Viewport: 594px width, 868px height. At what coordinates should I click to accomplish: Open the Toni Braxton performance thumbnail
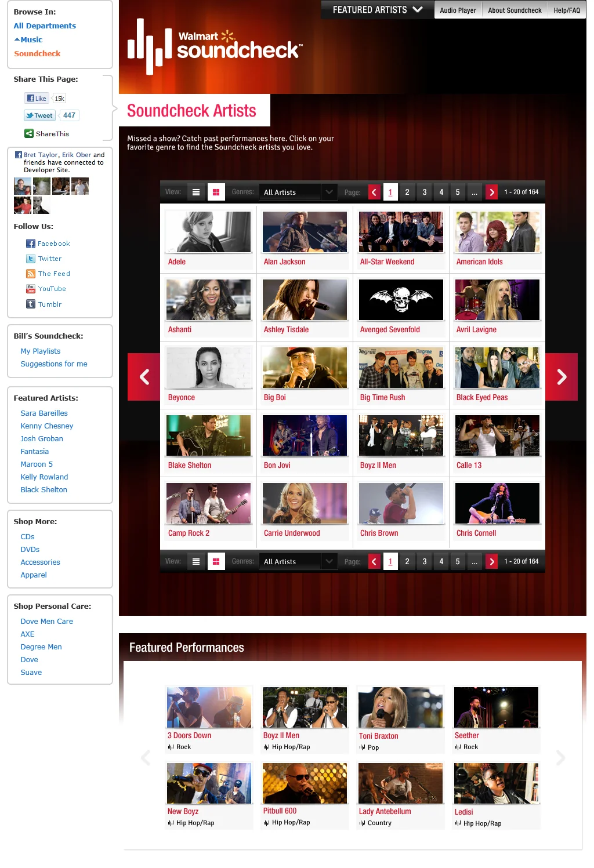click(401, 707)
